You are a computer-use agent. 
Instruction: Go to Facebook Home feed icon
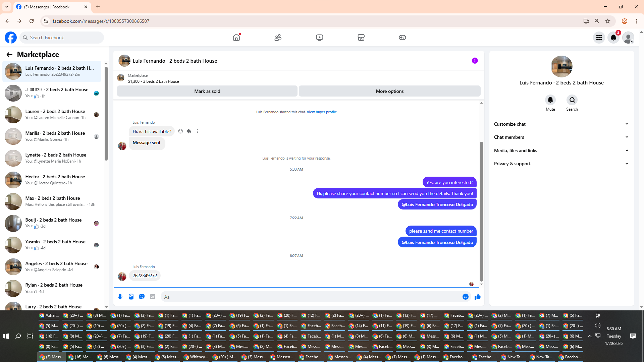[x=236, y=38]
